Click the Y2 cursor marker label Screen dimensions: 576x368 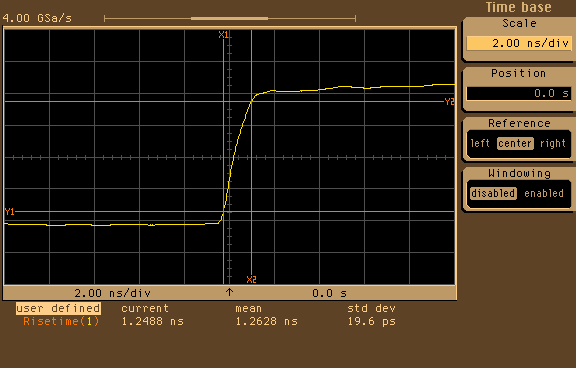[449, 102]
